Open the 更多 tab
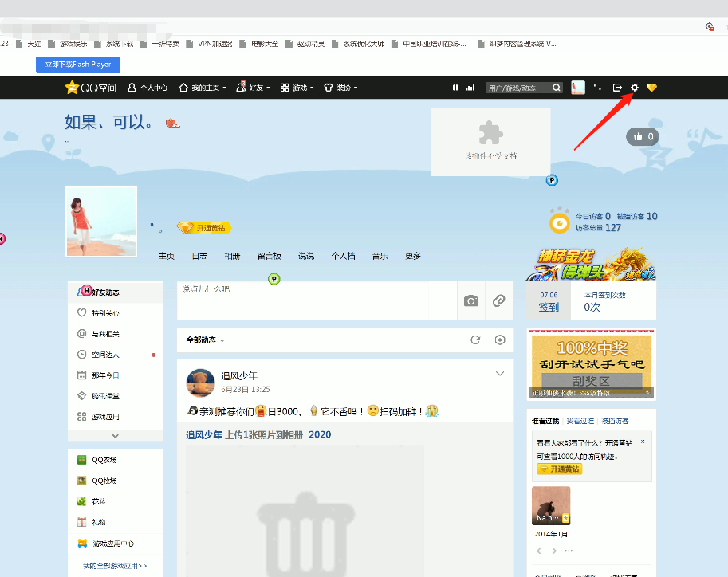 point(413,257)
